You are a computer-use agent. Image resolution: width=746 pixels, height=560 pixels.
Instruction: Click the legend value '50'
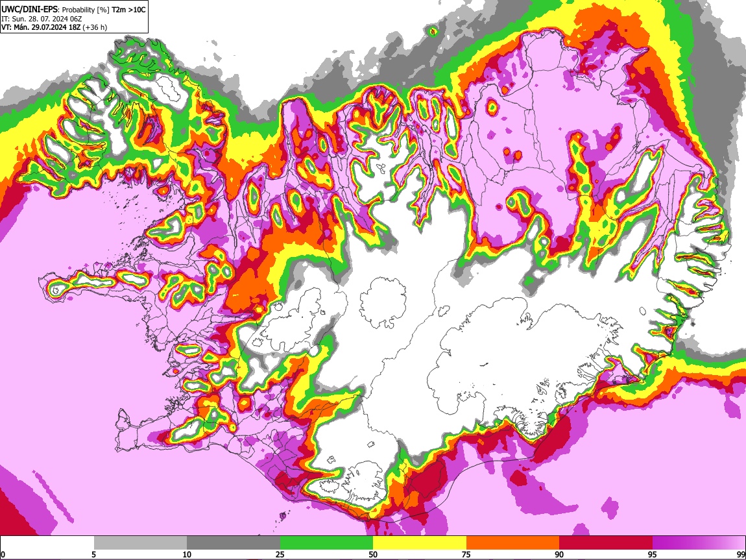373,554
